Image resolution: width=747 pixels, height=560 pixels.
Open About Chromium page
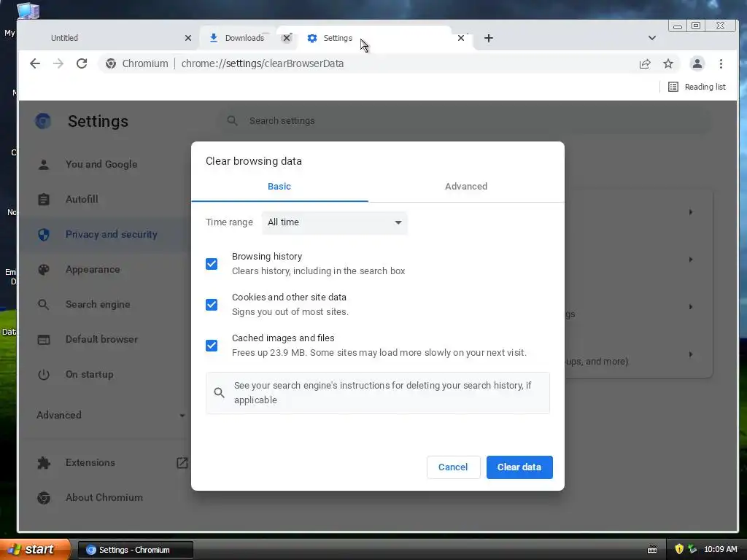(104, 497)
